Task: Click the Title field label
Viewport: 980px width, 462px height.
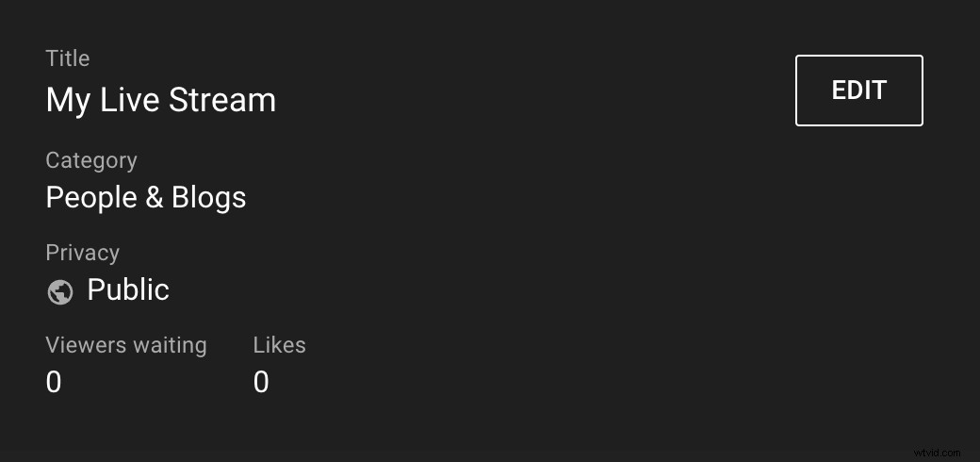Action: click(x=68, y=58)
